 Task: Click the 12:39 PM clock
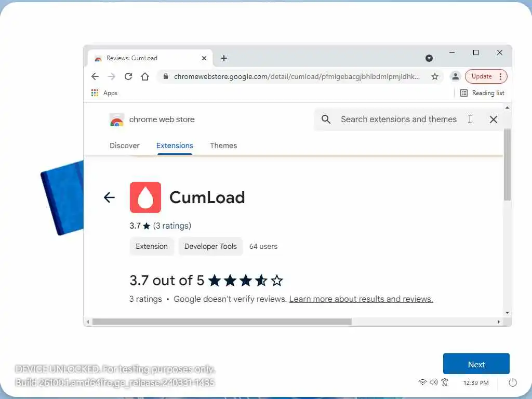click(x=476, y=383)
